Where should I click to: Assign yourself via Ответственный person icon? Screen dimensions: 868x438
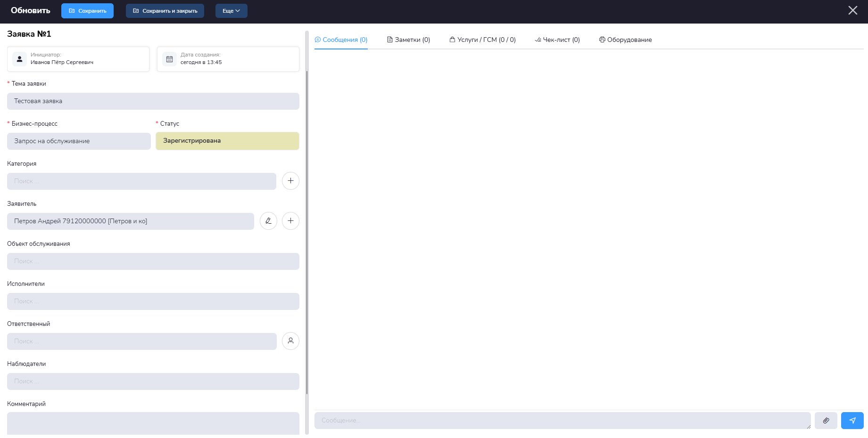(x=290, y=341)
